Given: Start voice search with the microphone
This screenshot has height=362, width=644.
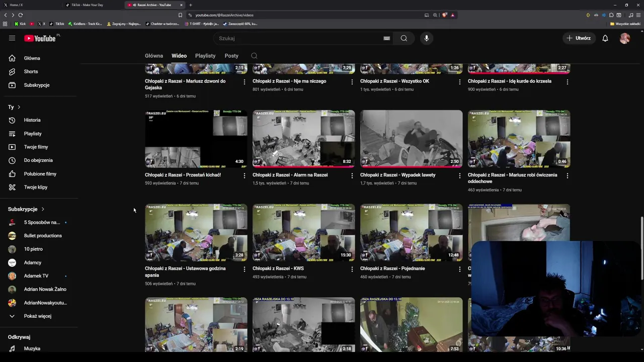Looking at the screenshot, I should (426, 38).
